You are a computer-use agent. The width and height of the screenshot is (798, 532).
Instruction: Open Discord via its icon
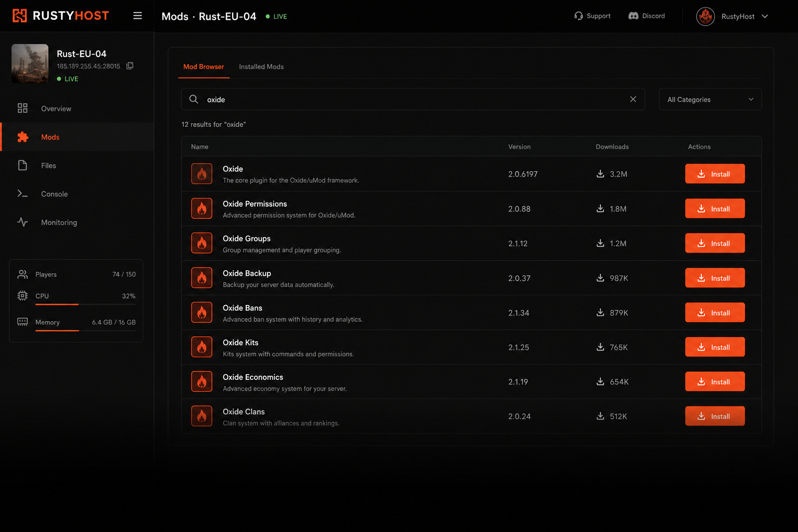pyautogui.click(x=633, y=16)
